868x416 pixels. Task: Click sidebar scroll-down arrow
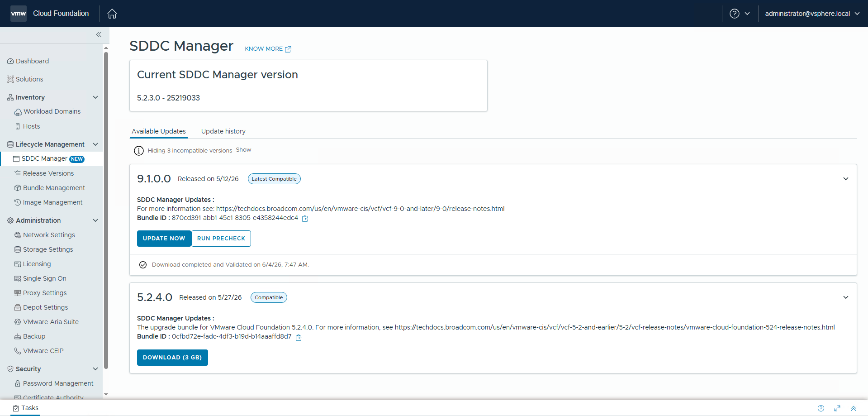(106, 394)
